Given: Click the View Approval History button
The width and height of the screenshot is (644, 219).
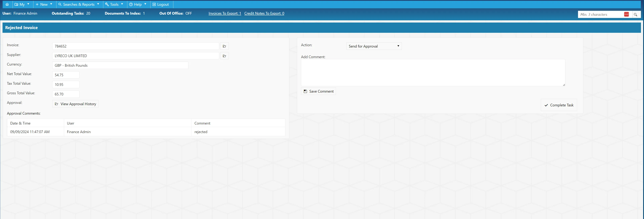Looking at the screenshot, I should click(x=75, y=104).
